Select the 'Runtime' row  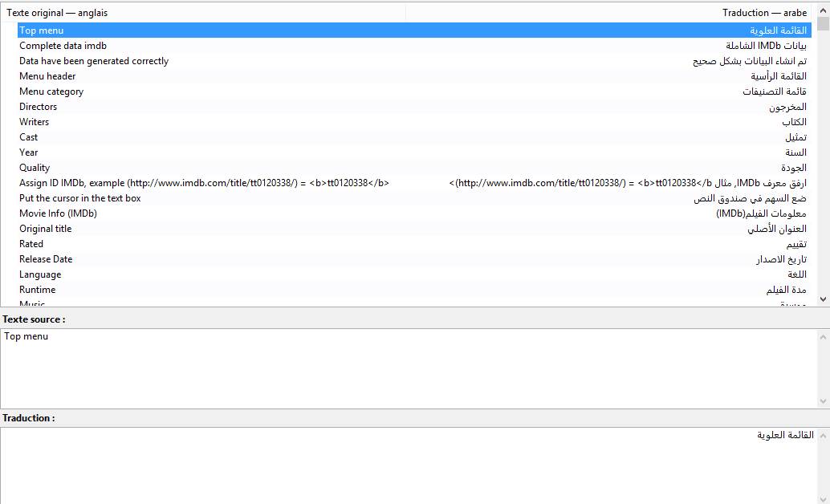point(414,290)
